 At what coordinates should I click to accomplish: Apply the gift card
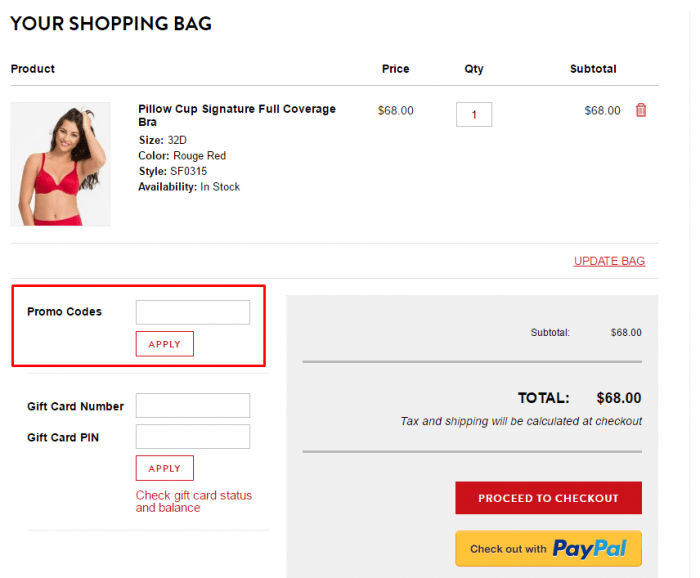click(x=165, y=468)
